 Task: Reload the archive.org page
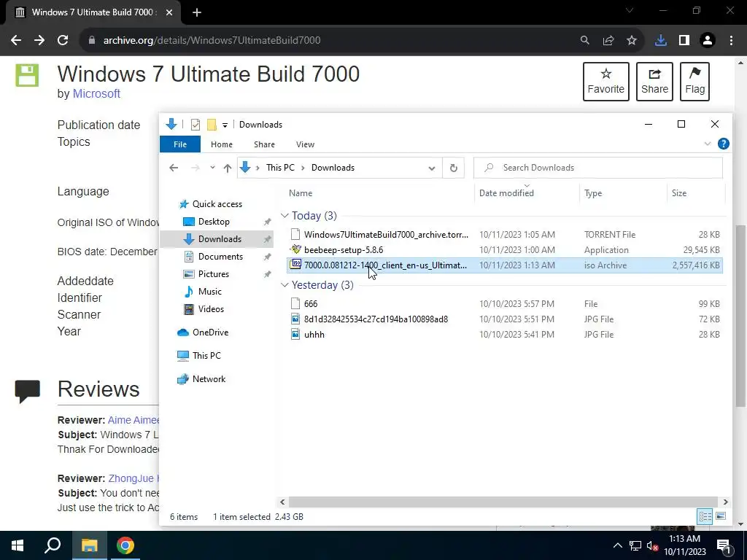click(x=63, y=41)
